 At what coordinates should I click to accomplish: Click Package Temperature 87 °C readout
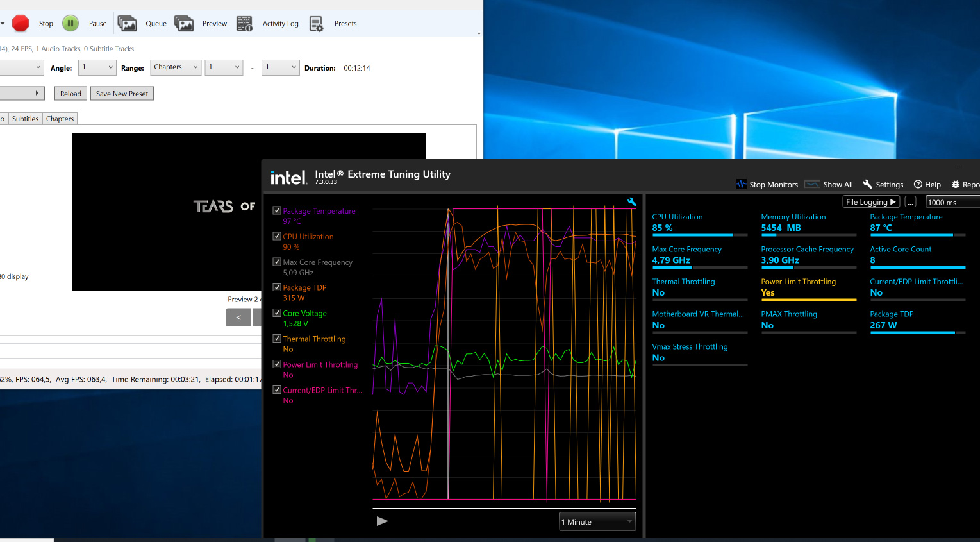pyautogui.click(x=881, y=228)
